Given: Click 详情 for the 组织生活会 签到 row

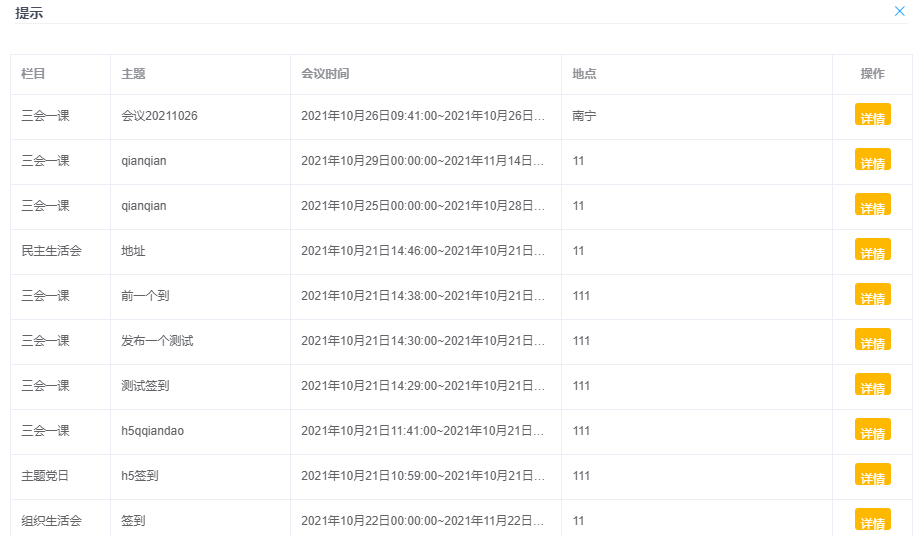Looking at the screenshot, I should pos(872,520).
